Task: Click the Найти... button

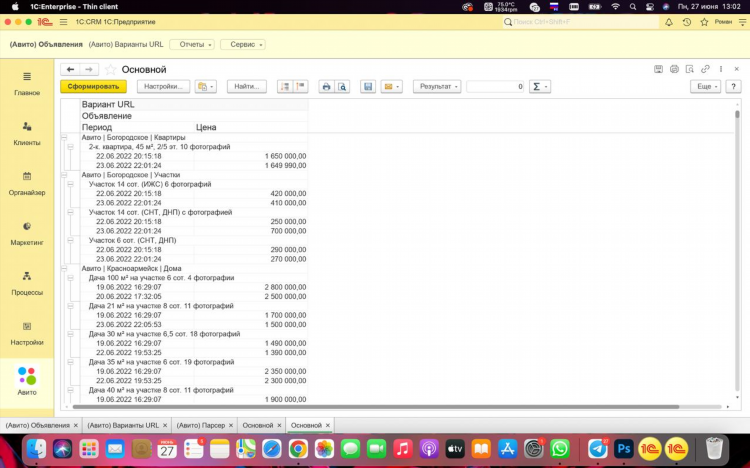Action: (x=247, y=87)
